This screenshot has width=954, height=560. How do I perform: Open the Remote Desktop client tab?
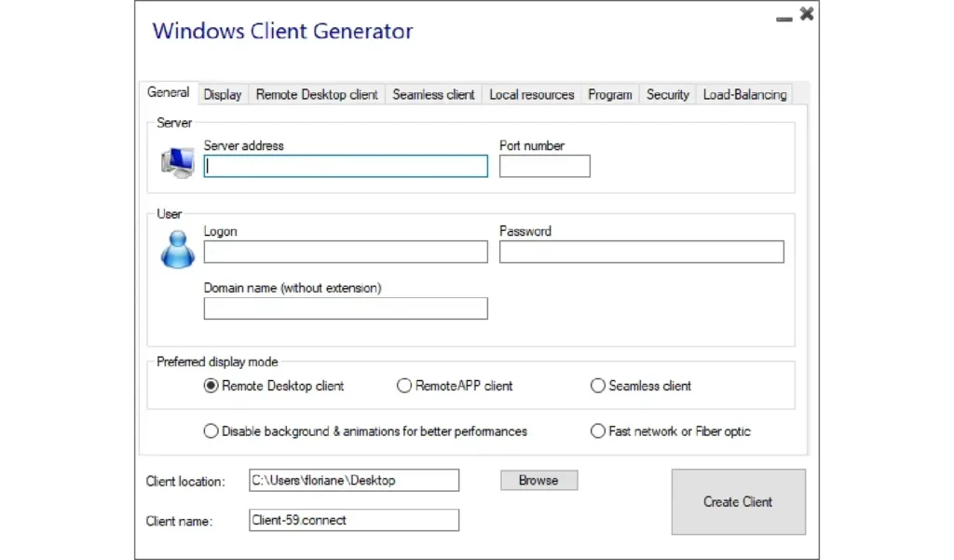pyautogui.click(x=317, y=94)
